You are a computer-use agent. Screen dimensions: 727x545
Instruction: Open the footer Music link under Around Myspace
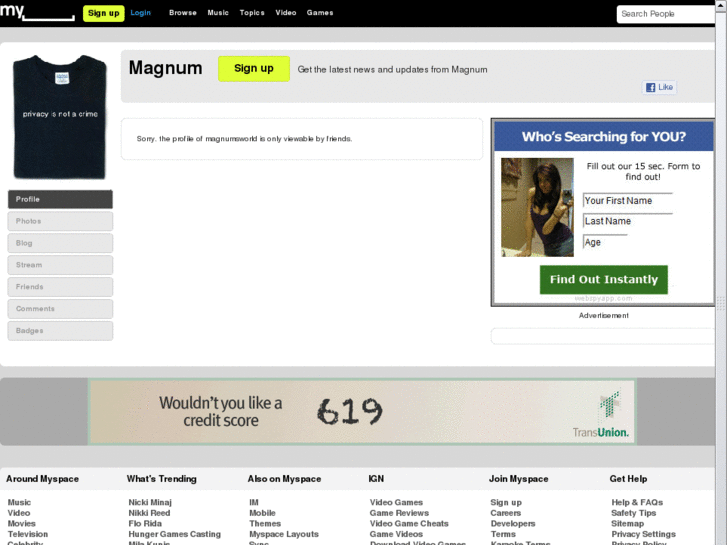(x=19, y=502)
